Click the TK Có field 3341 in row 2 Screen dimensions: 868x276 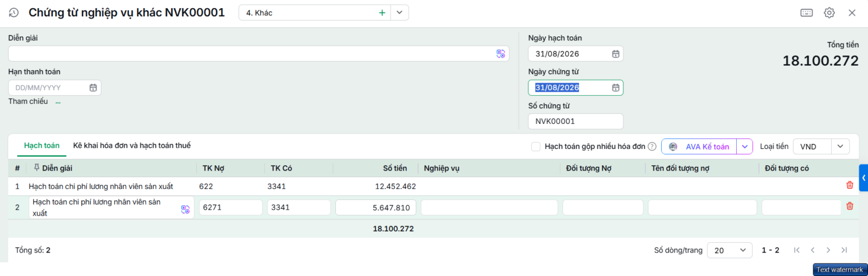point(299,208)
